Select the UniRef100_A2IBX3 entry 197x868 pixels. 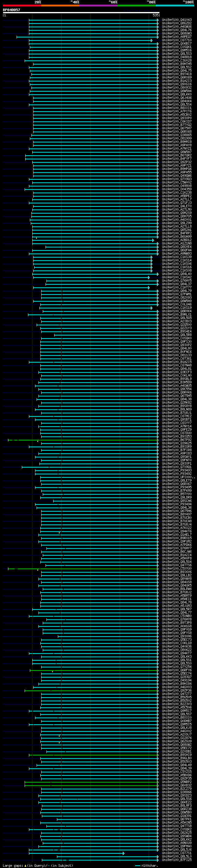[177, 321]
